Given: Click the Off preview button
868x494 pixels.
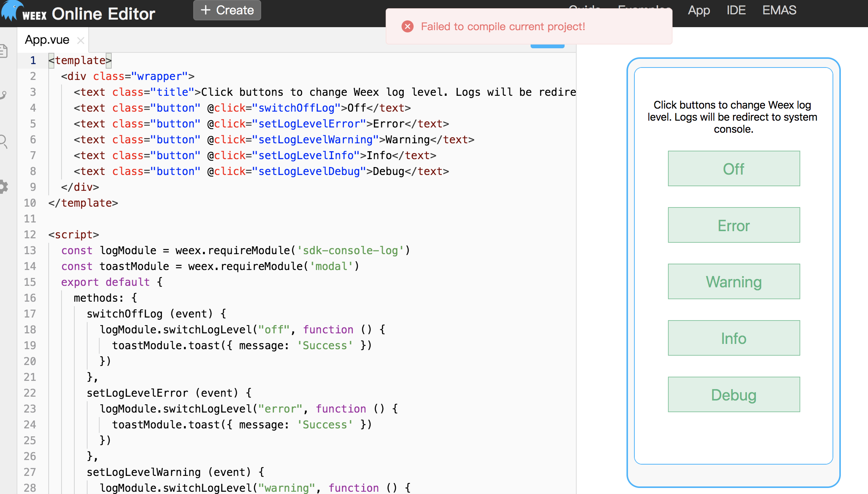Looking at the screenshot, I should pos(734,169).
